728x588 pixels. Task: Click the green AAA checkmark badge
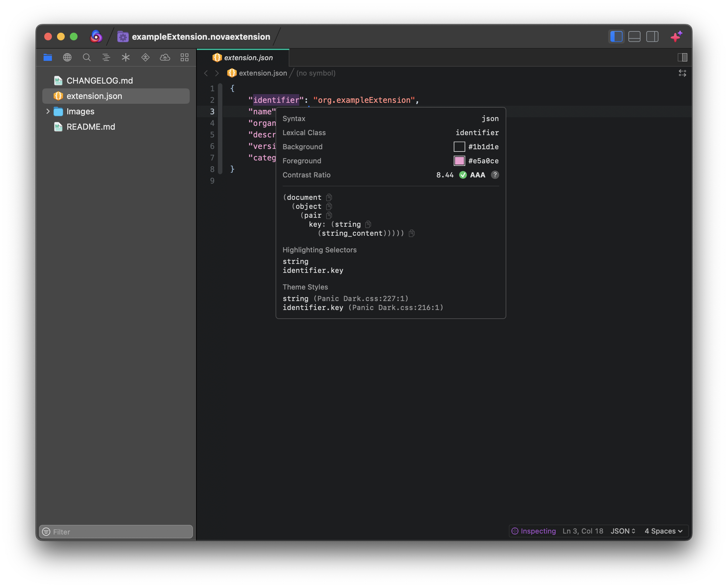(463, 175)
